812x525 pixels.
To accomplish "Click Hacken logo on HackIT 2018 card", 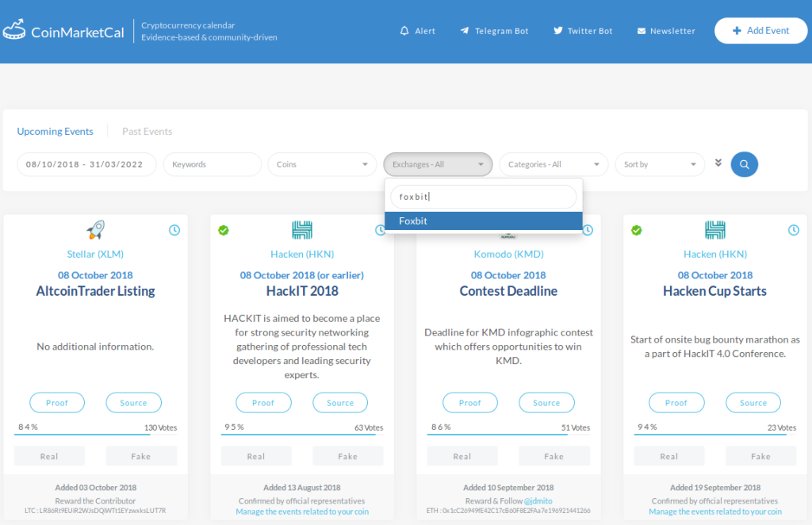I will [x=302, y=230].
